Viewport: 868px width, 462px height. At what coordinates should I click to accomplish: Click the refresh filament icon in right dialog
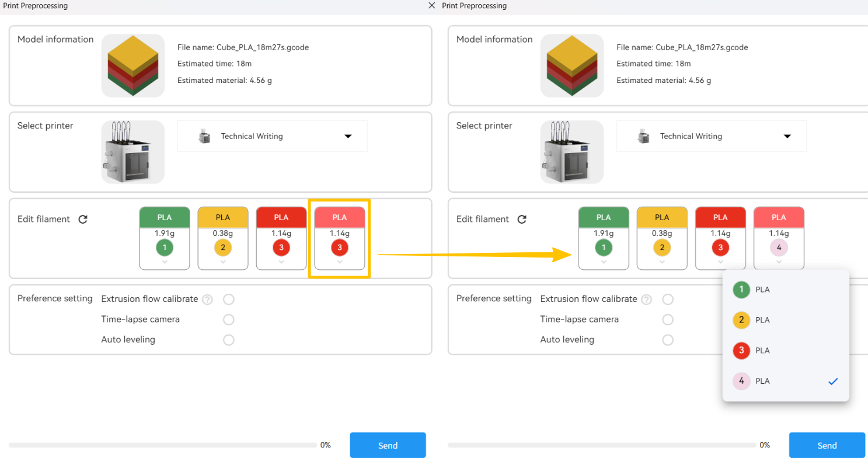(522, 219)
